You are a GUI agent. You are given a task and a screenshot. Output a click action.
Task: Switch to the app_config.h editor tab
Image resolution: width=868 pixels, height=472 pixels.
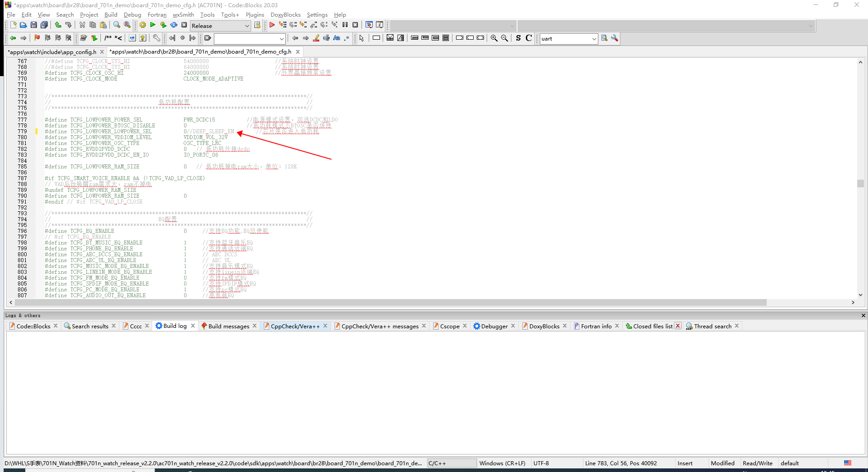click(53, 52)
